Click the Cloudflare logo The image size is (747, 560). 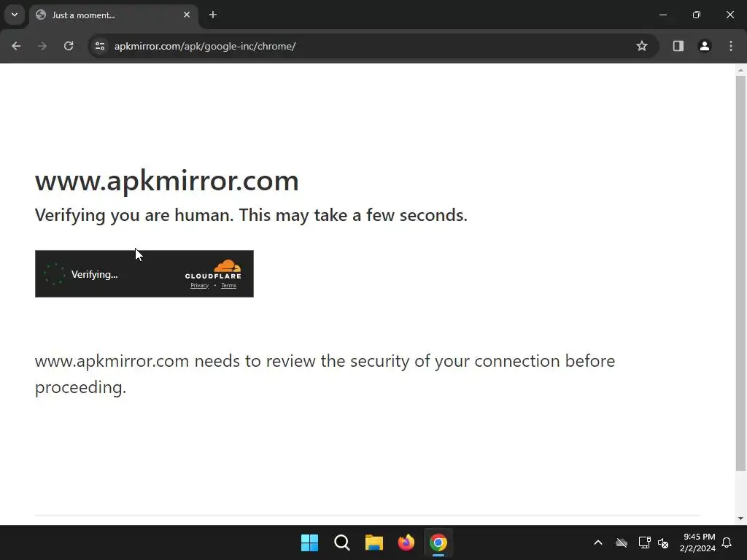point(213,270)
